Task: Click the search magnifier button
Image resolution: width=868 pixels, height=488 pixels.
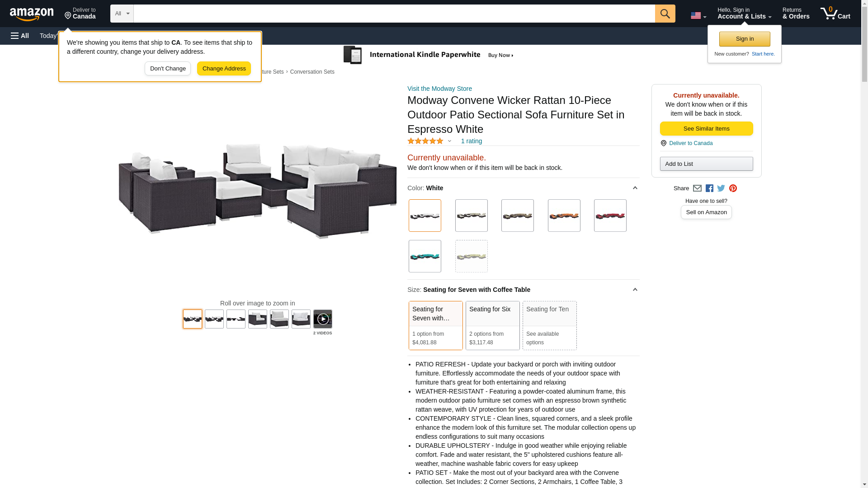Action: click(x=665, y=14)
